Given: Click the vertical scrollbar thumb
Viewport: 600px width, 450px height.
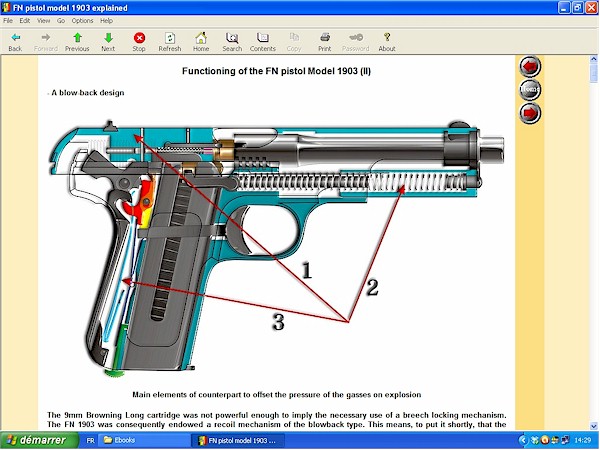Looking at the screenshot, I should click(x=593, y=73).
